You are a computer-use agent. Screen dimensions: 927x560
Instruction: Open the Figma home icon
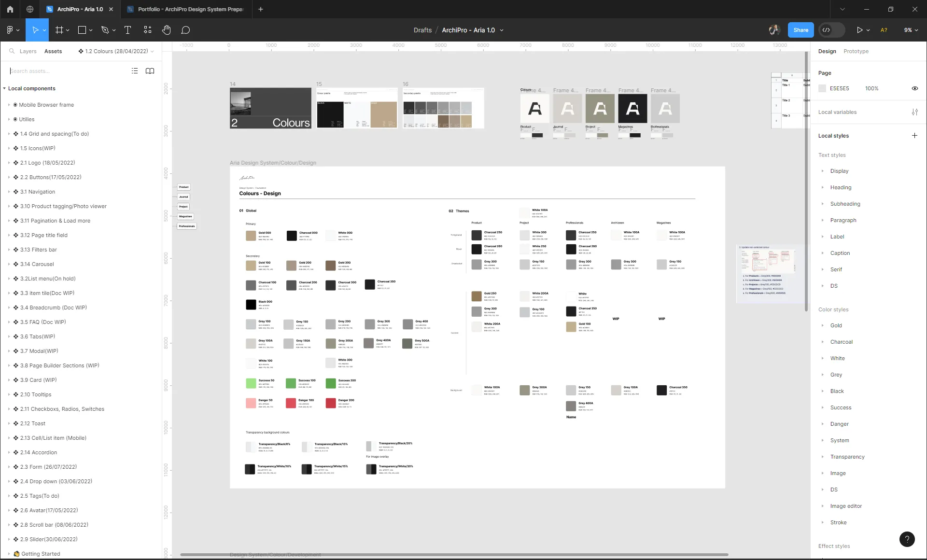(10, 9)
